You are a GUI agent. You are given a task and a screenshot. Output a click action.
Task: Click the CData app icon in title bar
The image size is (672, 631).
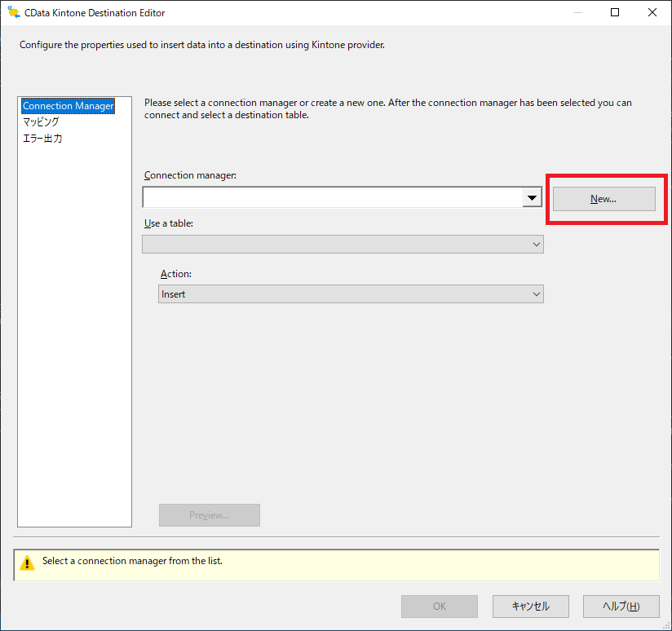click(x=13, y=12)
